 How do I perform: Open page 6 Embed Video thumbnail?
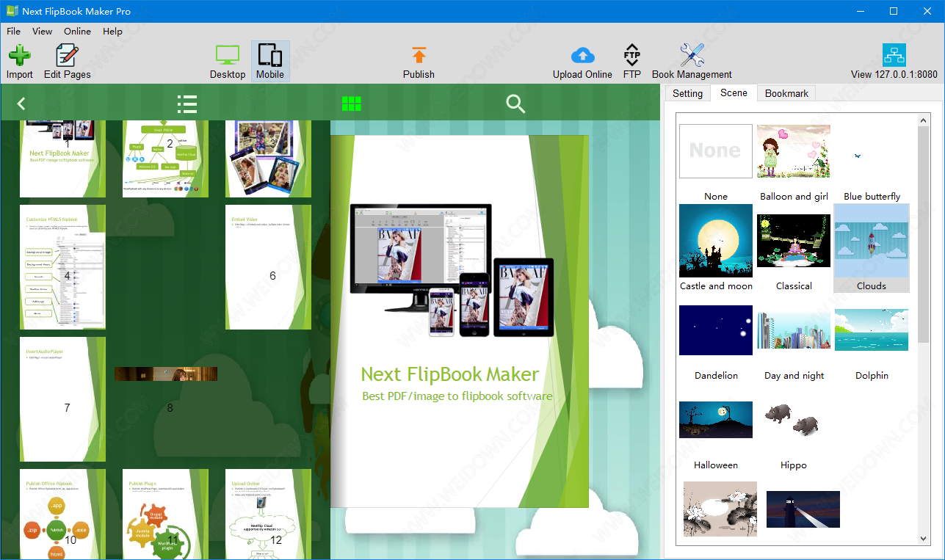[x=268, y=267]
